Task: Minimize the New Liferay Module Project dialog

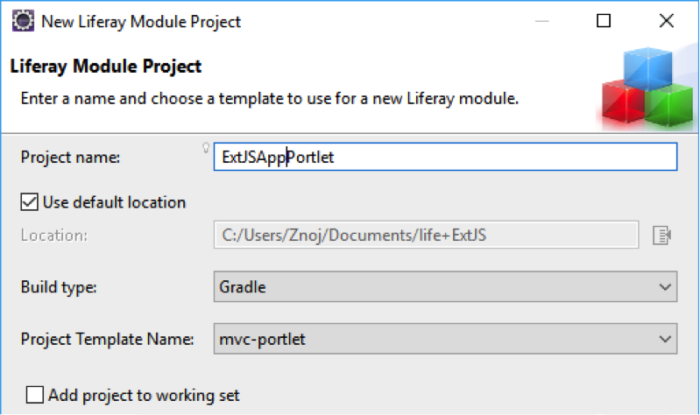Action: [542, 21]
